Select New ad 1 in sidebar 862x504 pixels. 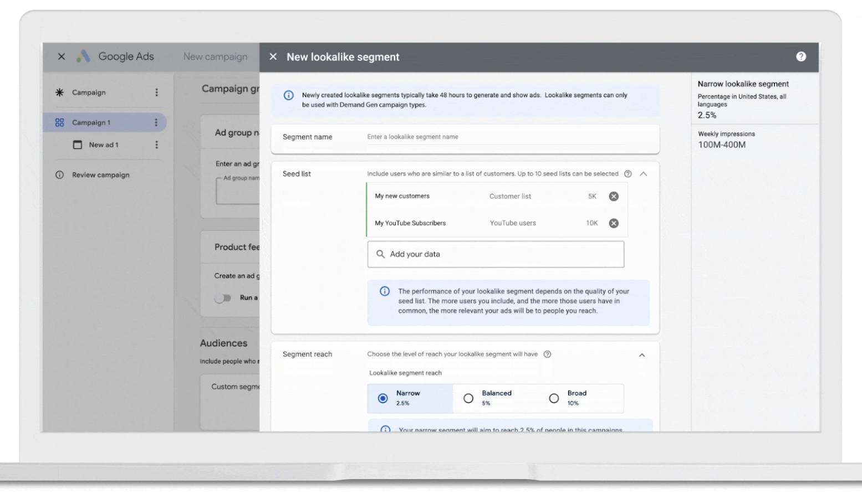point(103,145)
